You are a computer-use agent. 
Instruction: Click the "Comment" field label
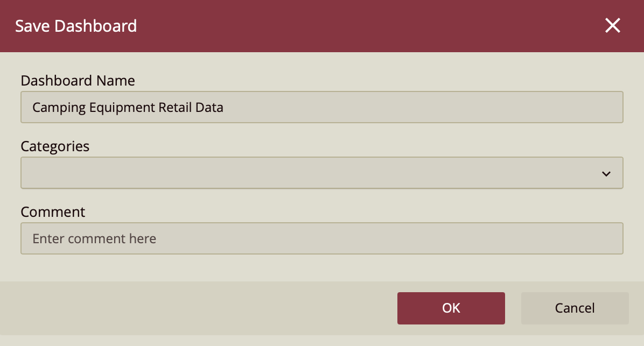[53, 212]
